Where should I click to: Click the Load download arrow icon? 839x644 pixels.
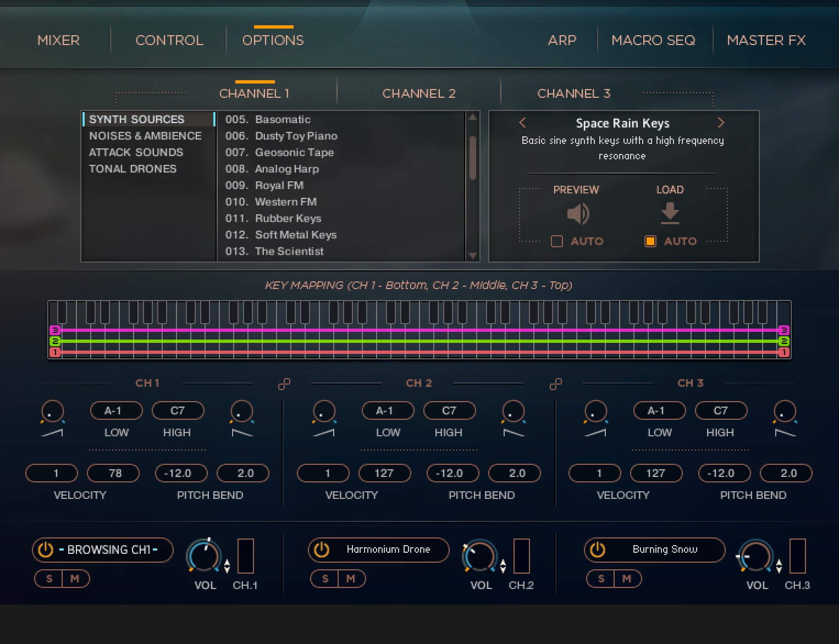pos(670,213)
